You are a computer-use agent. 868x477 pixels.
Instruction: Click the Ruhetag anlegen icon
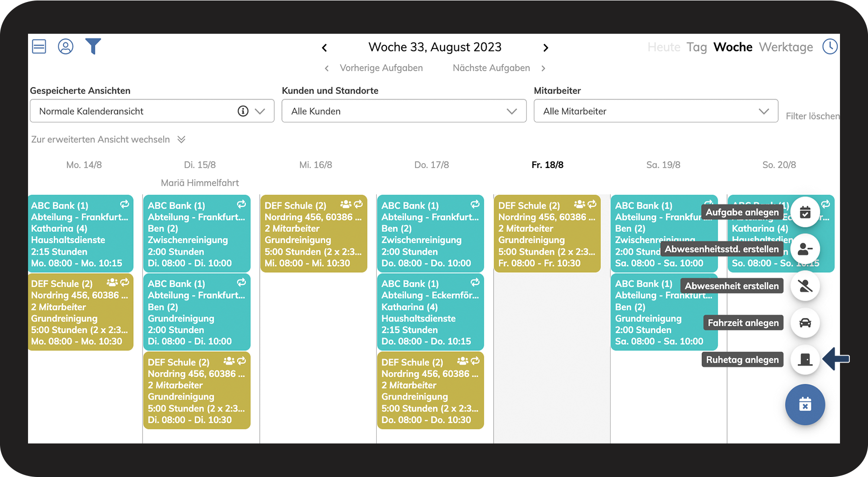click(805, 360)
